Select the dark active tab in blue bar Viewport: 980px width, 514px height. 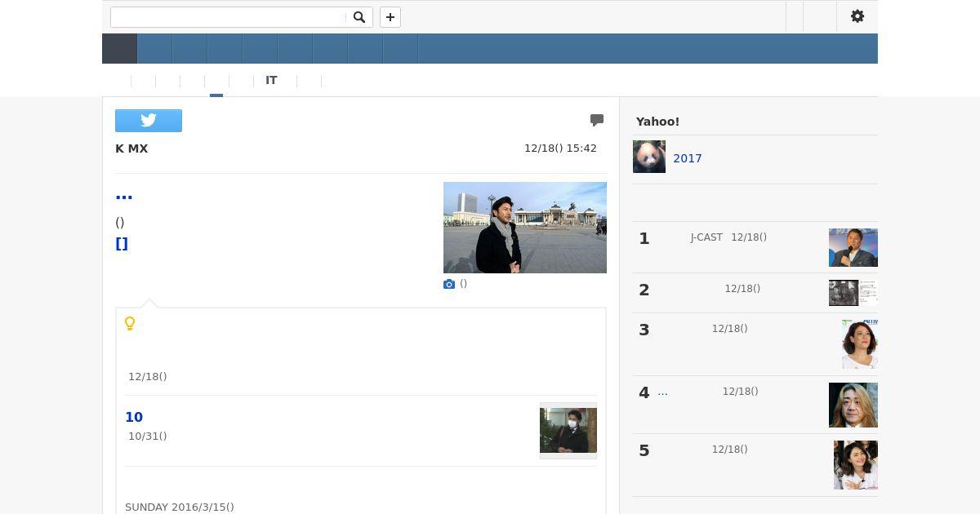click(x=119, y=49)
